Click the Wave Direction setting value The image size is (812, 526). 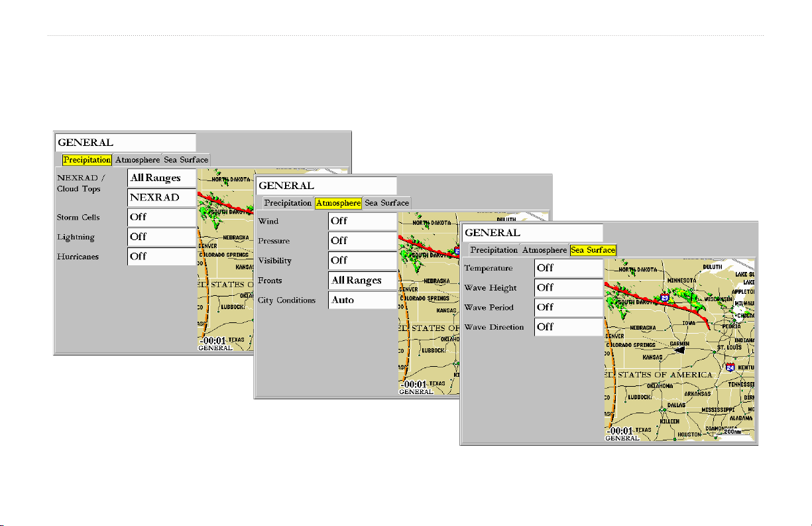(568, 326)
